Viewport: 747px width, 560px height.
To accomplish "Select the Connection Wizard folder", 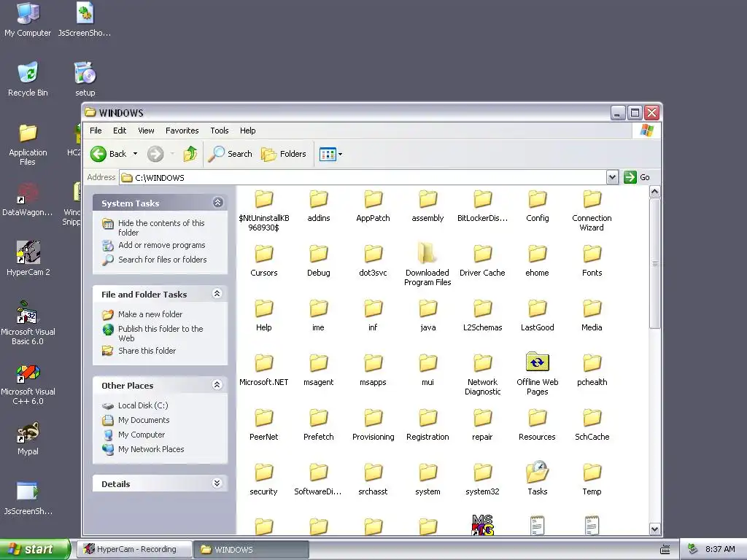I will (x=592, y=209).
